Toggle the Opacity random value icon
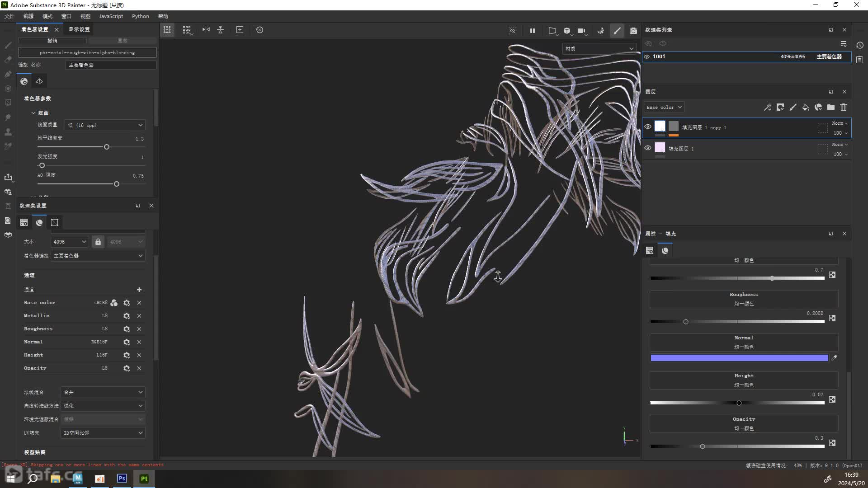The width and height of the screenshot is (868, 488). tap(832, 443)
